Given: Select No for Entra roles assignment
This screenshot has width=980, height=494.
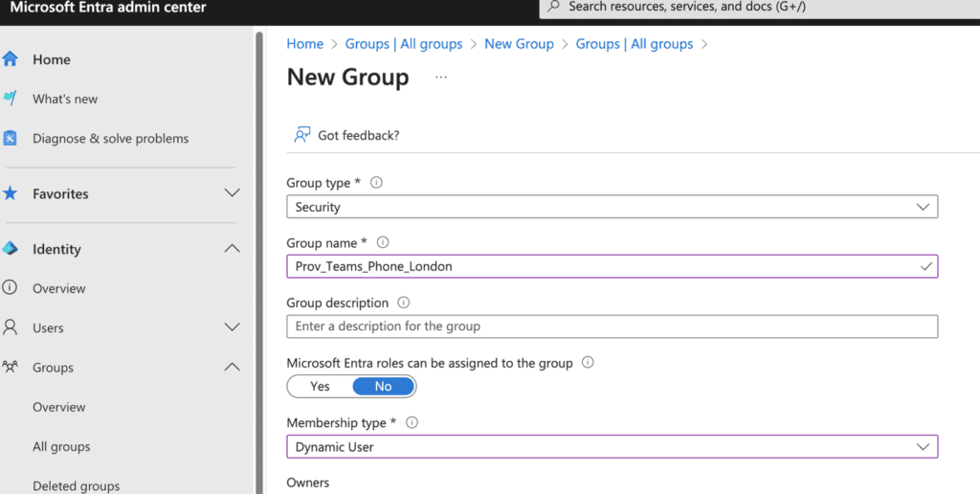Looking at the screenshot, I should click(x=383, y=387).
